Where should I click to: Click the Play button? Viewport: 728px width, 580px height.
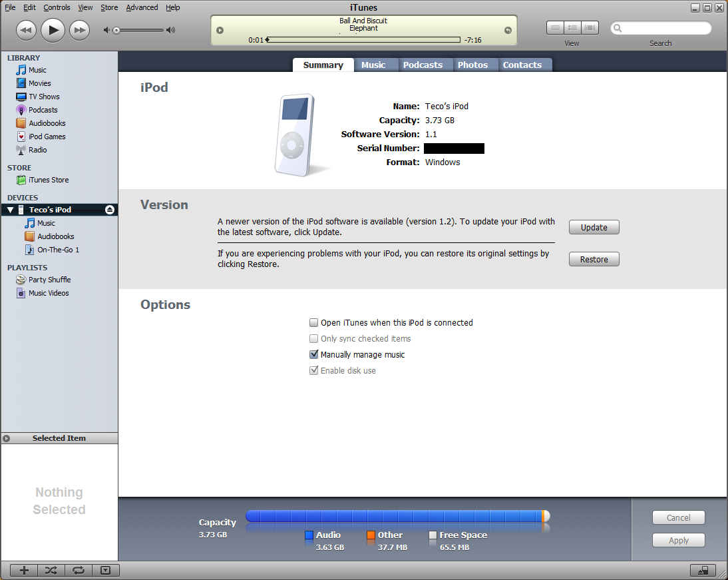pos(53,30)
